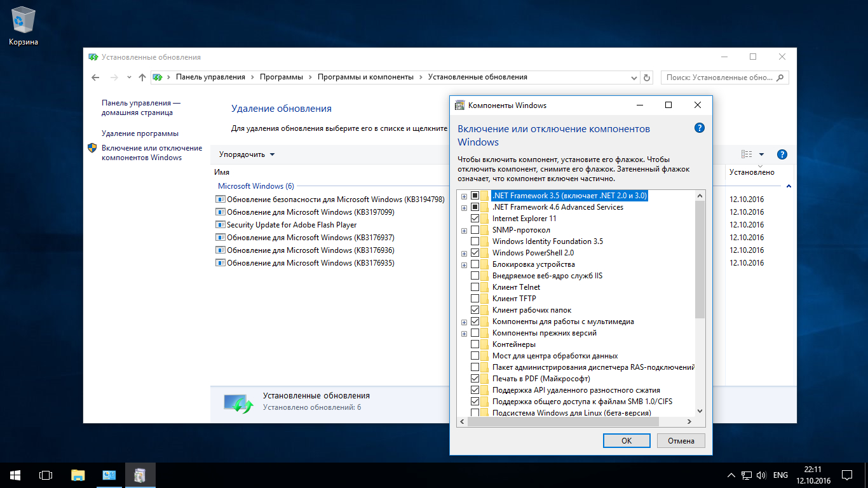The width and height of the screenshot is (868, 488).
Task: Open the Recycle Bin (Корзина) desktop icon
Action: pos(24,27)
